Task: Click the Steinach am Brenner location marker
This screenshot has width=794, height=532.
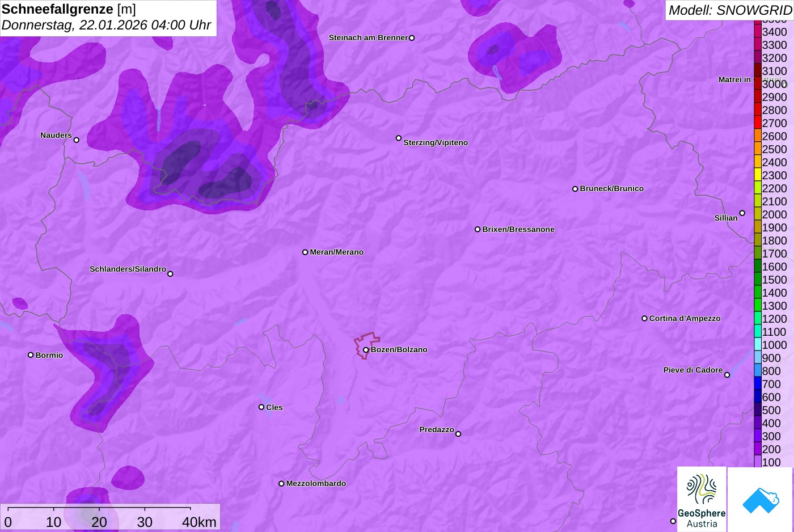Action: point(412,38)
